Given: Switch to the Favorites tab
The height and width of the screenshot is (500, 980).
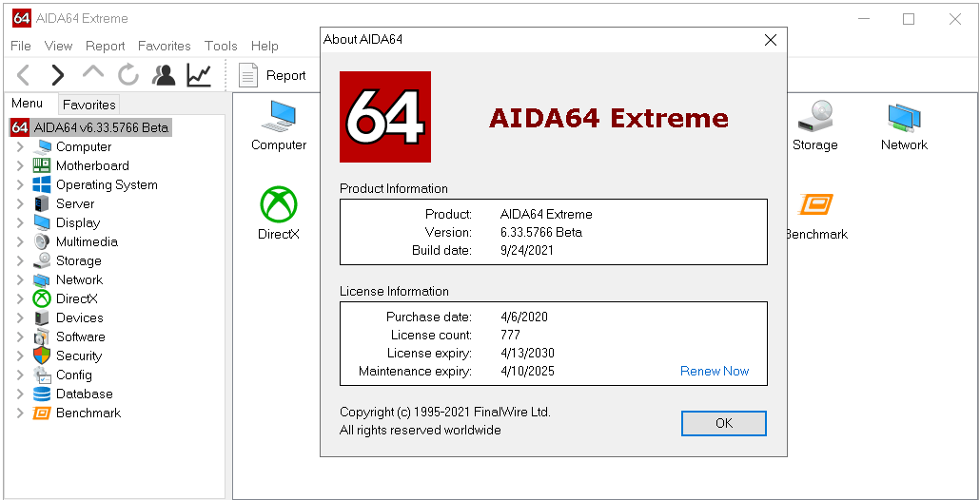Looking at the screenshot, I should coord(88,105).
